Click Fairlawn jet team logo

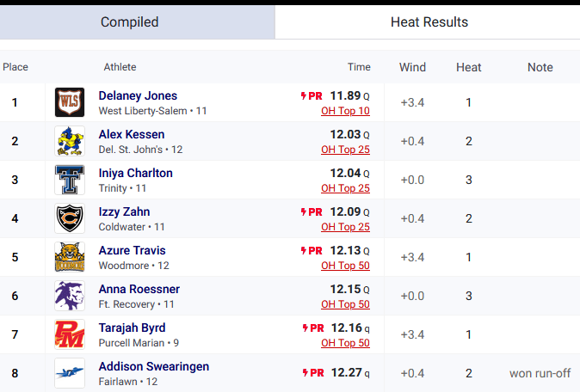pos(69,373)
